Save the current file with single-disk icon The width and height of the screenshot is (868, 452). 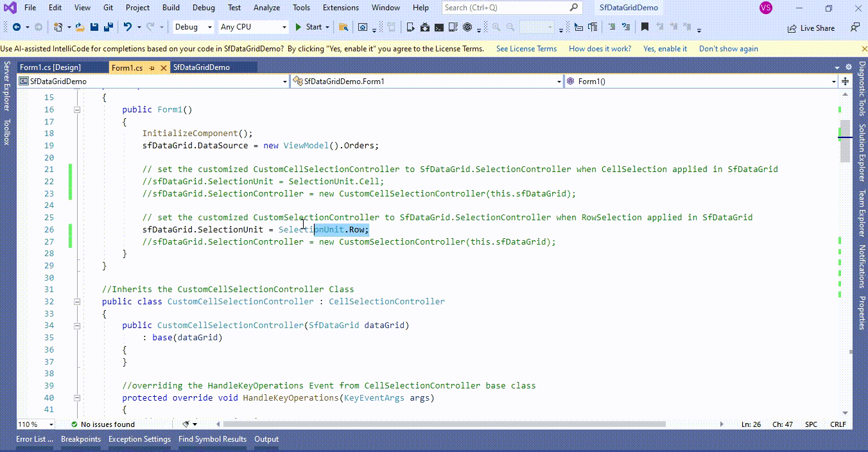pos(94,27)
